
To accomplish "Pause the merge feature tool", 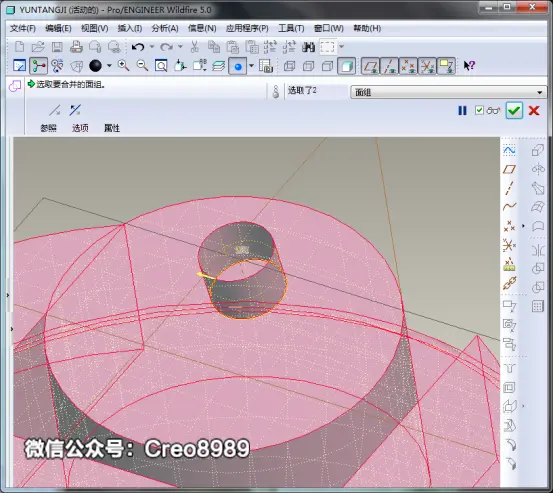I will click(x=462, y=111).
